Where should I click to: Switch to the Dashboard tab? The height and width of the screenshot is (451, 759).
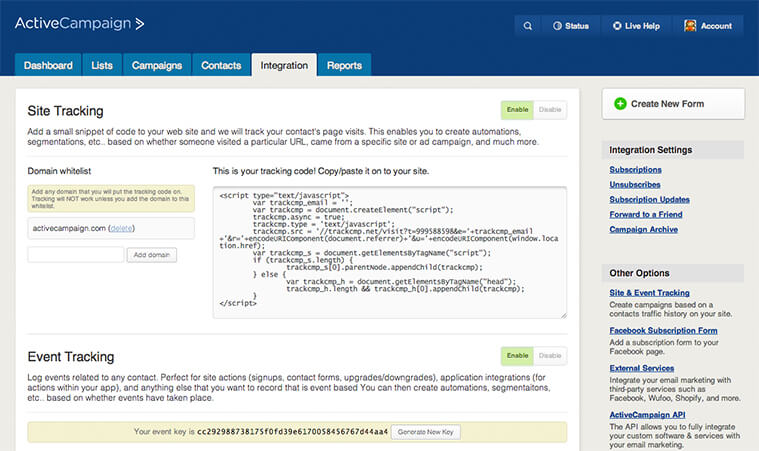coord(48,65)
